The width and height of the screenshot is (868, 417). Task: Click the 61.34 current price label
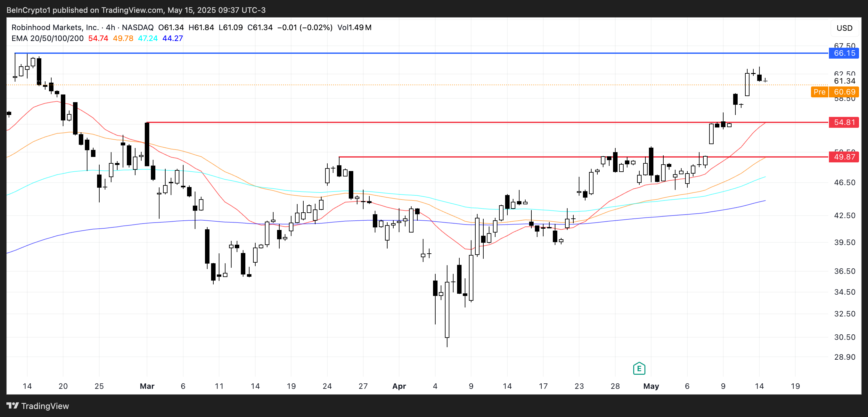pos(844,81)
